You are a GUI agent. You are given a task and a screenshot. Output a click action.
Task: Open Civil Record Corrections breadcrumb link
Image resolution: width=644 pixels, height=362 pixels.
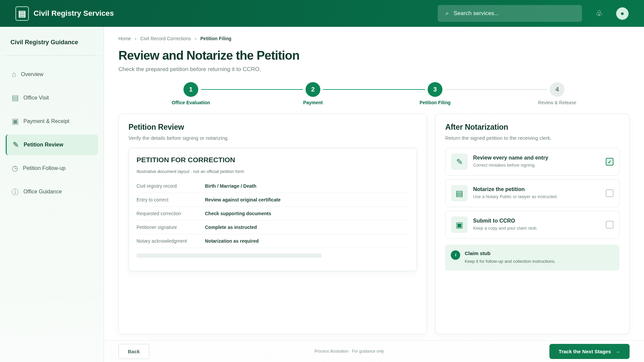click(x=165, y=39)
